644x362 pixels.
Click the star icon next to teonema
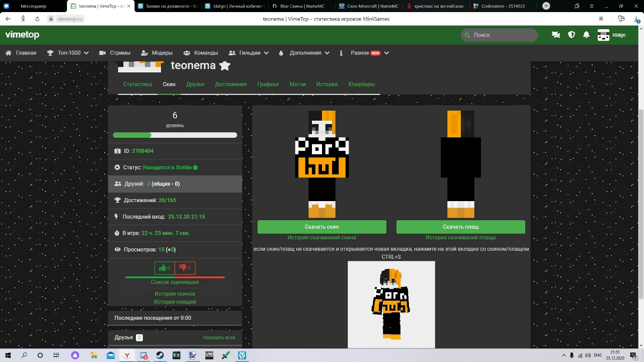coord(225,66)
